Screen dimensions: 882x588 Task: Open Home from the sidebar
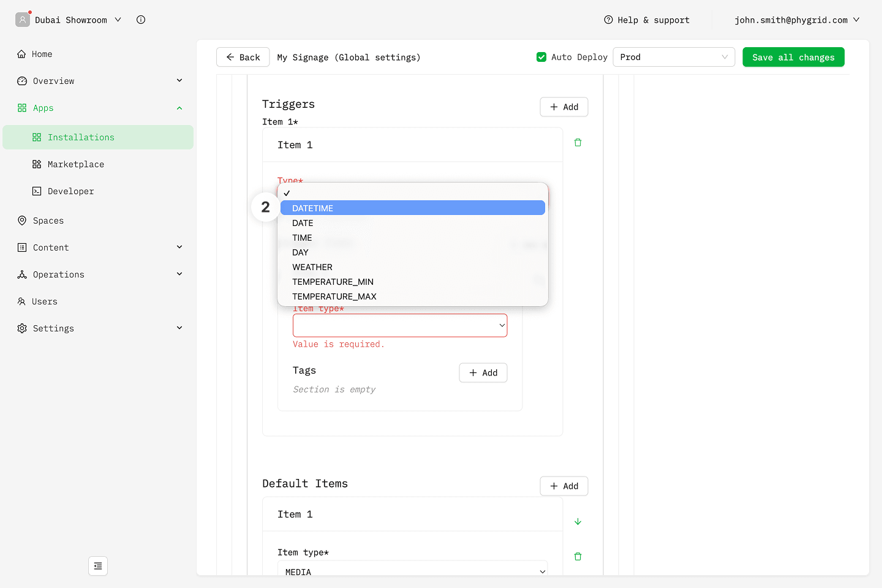coord(42,54)
